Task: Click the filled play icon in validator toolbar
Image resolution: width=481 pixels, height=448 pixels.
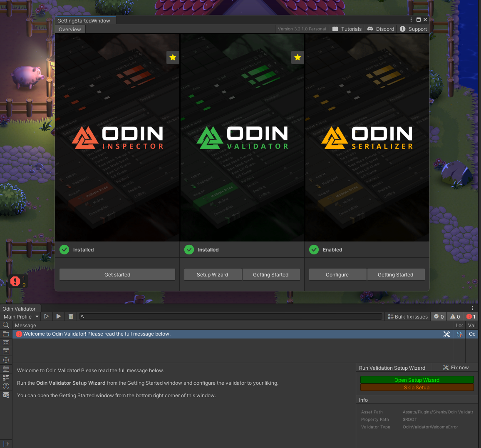Action: [59, 316]
